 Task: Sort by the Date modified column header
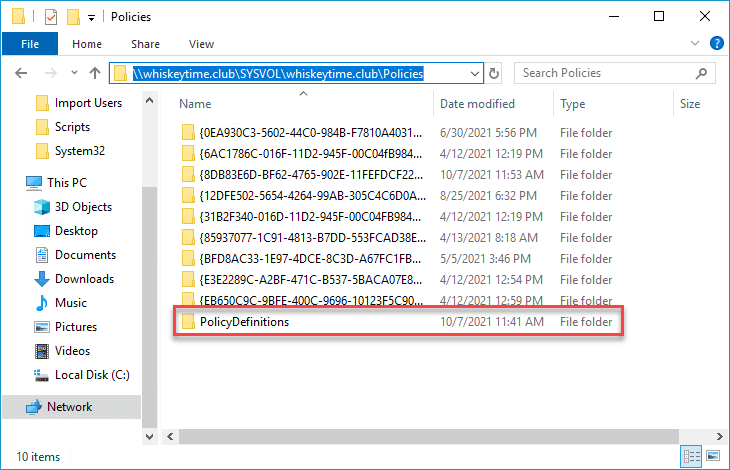click(478, 104)
